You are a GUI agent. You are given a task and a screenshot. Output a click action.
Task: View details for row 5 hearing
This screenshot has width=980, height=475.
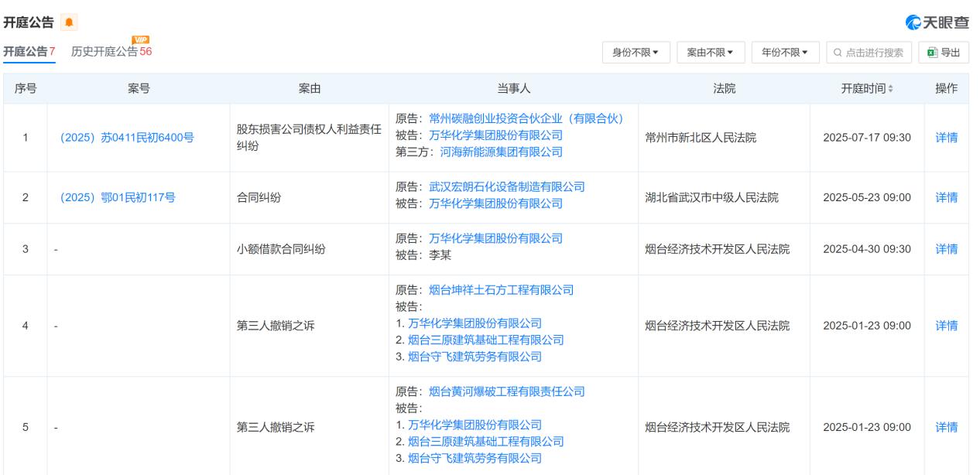tap(947, 427)
